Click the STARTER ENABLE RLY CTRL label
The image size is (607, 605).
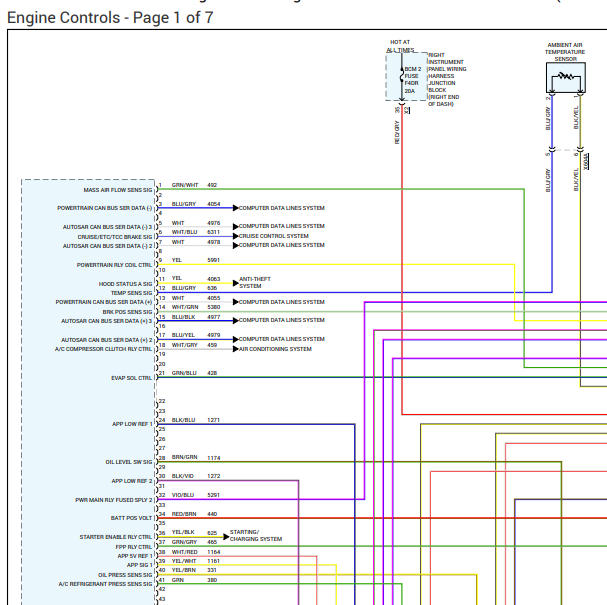click(x=116, y=537)
